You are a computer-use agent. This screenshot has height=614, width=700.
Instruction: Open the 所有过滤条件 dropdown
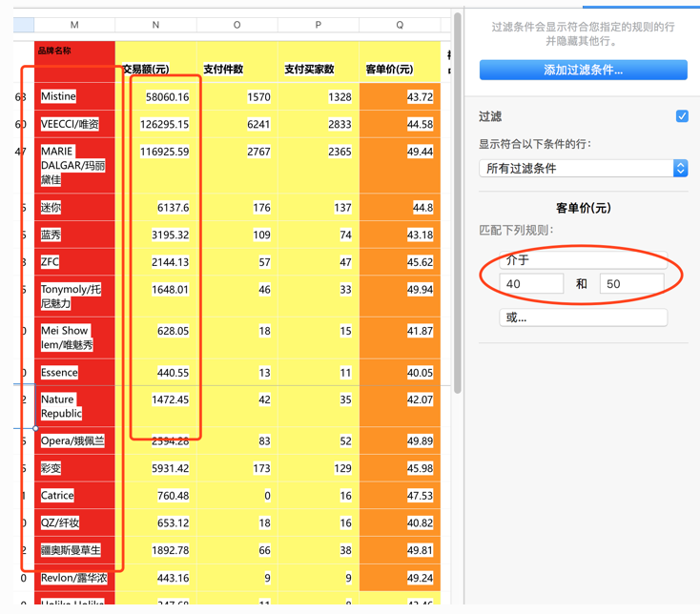tap(583, 168)
